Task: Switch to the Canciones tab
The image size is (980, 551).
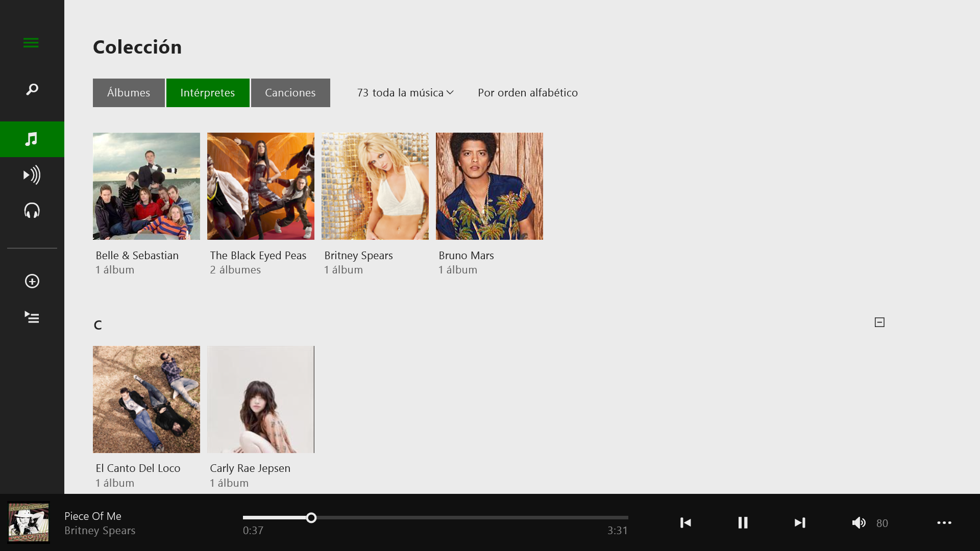Action: (x=290, y=93)
